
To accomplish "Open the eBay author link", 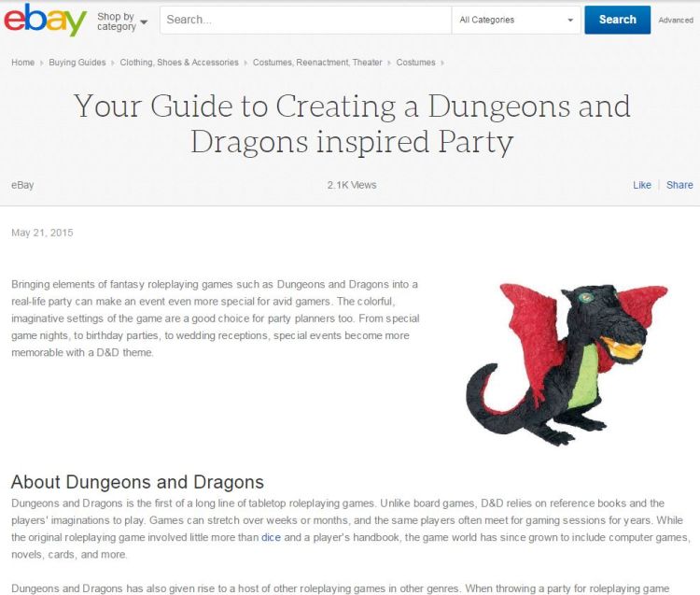I will pyautogui.click(x=22, y=185).
